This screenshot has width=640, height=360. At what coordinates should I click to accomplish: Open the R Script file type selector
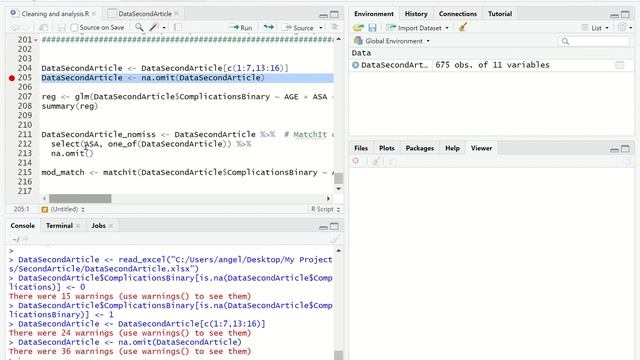(x=325, y=209)
